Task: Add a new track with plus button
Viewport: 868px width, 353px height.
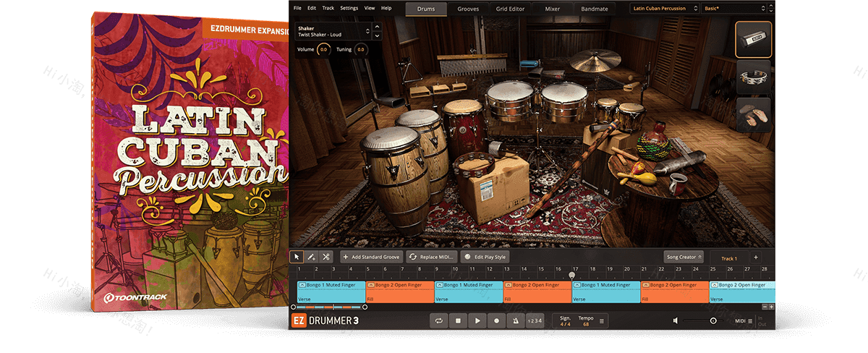Action: click(755, 257)
